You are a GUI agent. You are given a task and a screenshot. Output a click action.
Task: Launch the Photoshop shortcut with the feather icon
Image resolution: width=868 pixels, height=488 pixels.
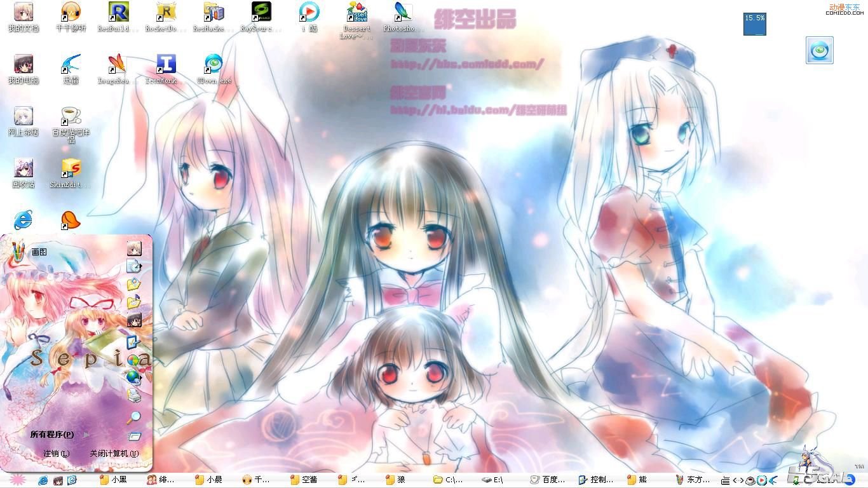point(403,17)
